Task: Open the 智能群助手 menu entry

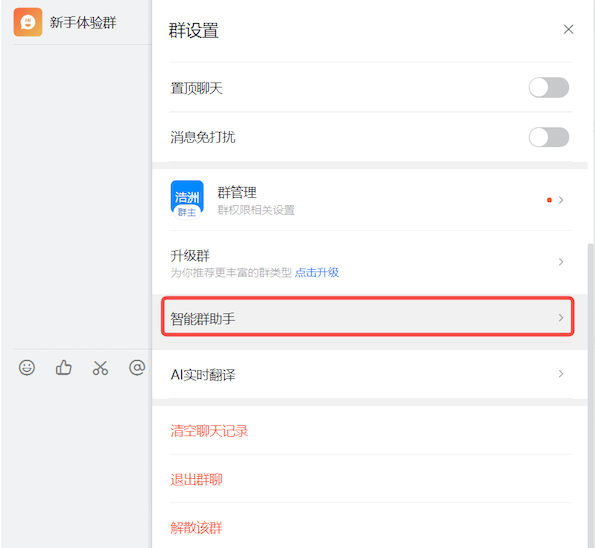Action: 367,317
